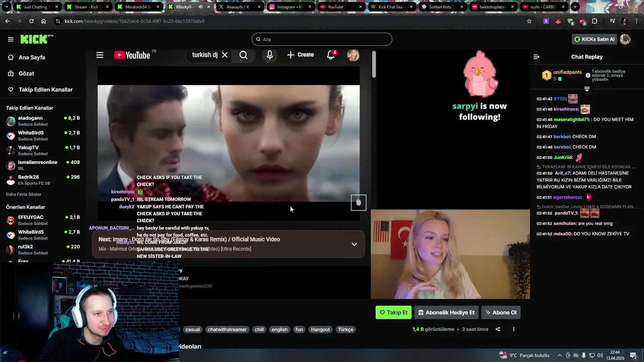Open the weather widget in taskbar
Viewport: 644px width, 362px height.
pos(524,355)
